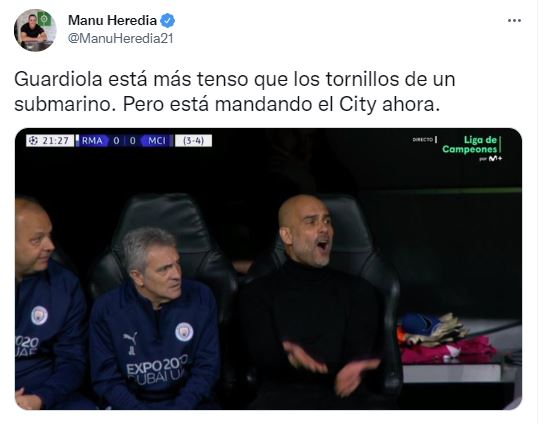Screen dimensions: 544x424
Task: Open Manu Heredia's profile avatar
Action: pyautogui.click(x=35, y=30)
